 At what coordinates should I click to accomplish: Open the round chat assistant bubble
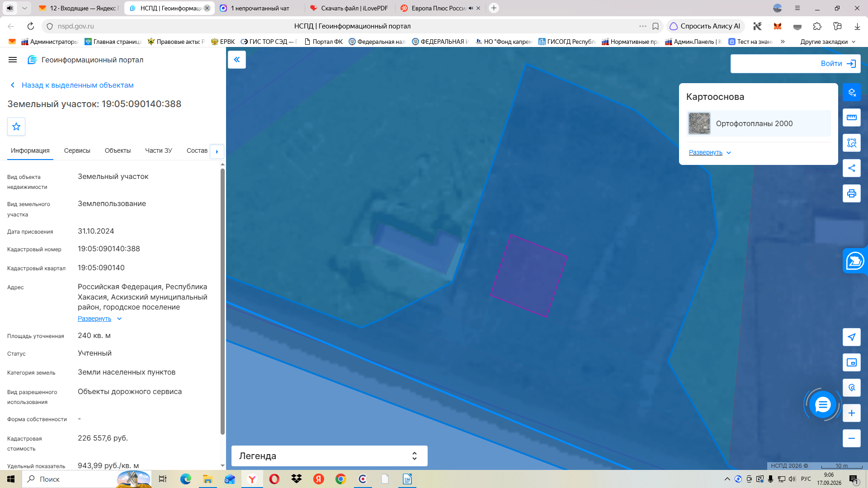tap(823, 404)
